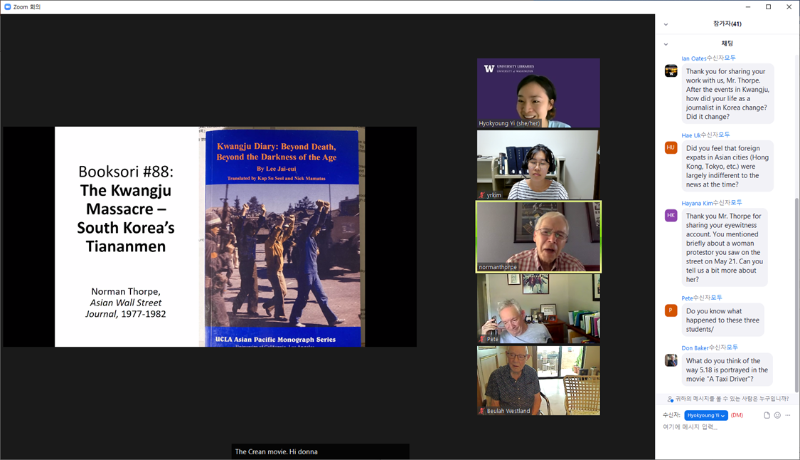Viewport: 800px width, 460px height.
Task: Open recipient dropdown Hyokyoung Yi
Action: [x=706, y=415]
